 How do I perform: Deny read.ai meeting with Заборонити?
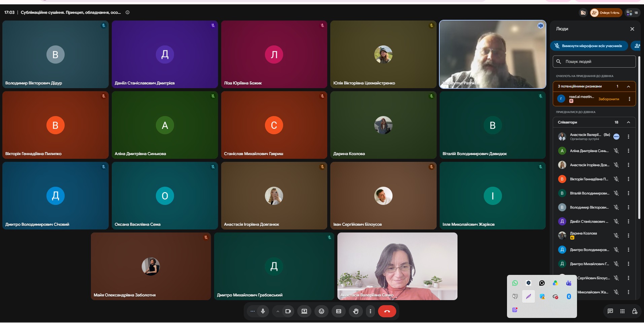pyautogui.click(x=609, y=99)
